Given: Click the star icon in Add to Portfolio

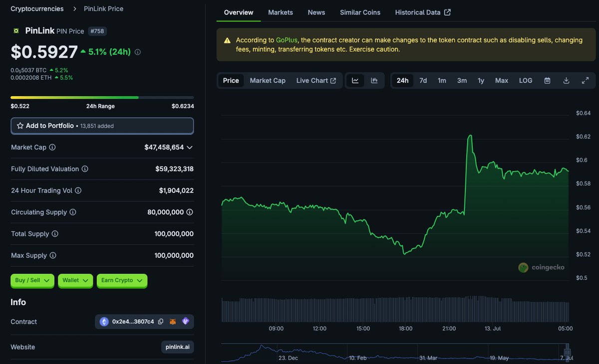Looking at the screenshot, I should (x=20, y=126).
